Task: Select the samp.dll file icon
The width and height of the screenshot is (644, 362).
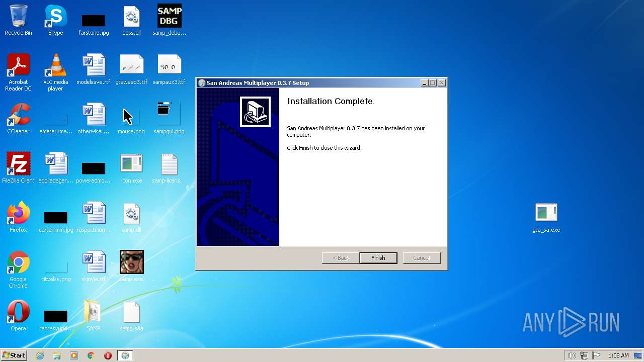Action: coord(131,217)
